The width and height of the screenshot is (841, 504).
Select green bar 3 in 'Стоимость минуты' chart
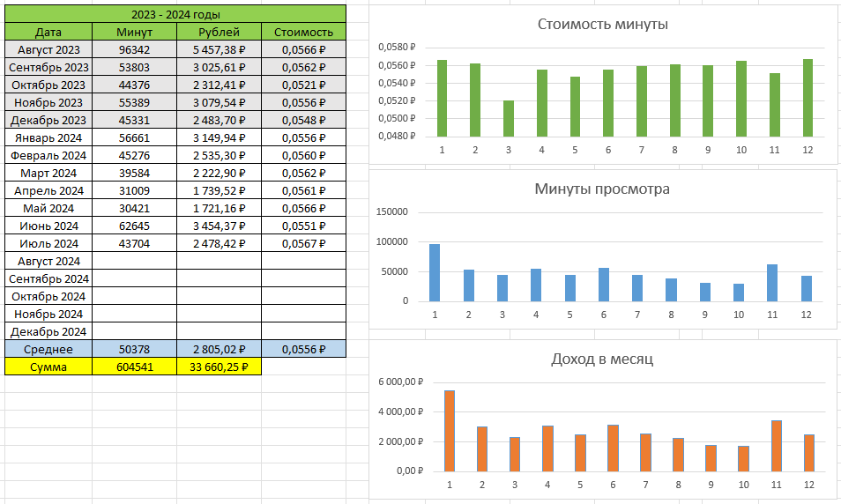509,118
